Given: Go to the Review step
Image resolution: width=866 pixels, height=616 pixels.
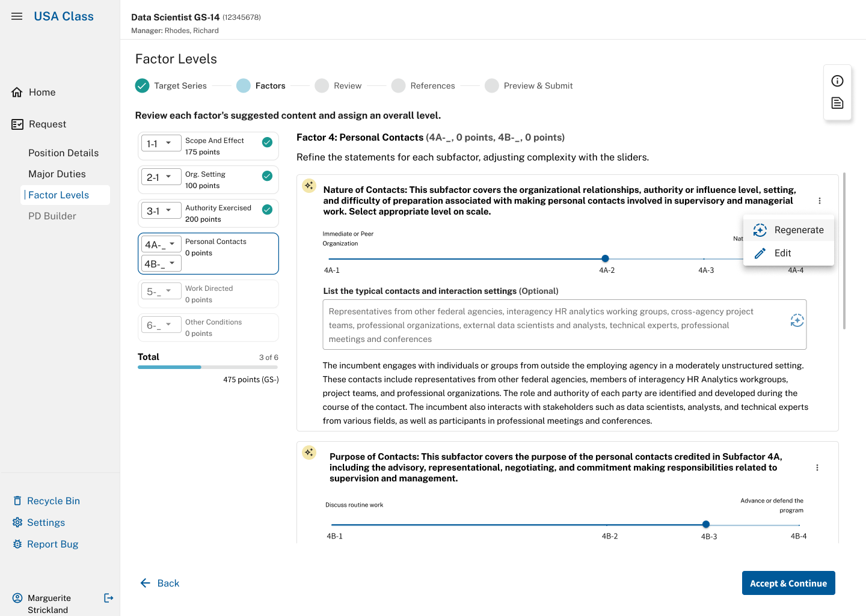Looking at the screenshot, I should pos(339,86).
